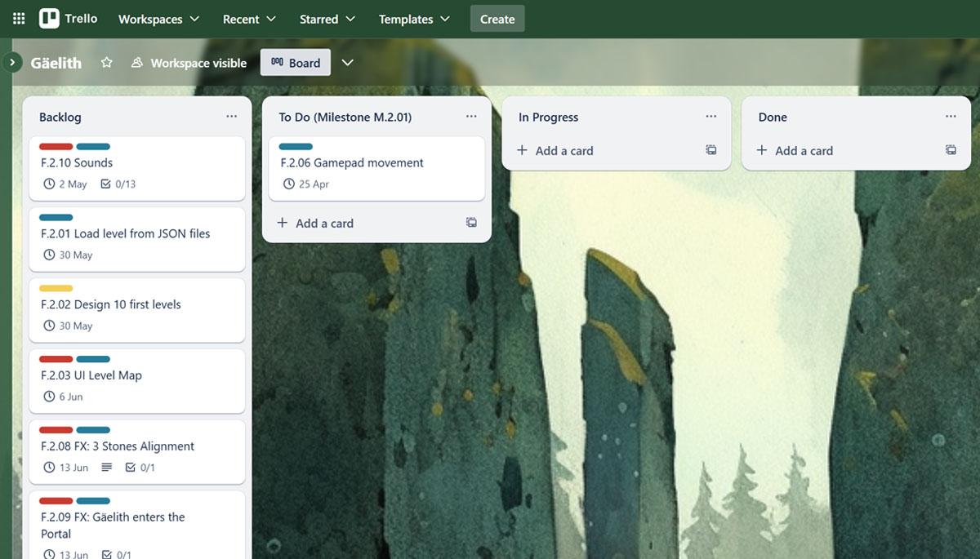Open F.2.09 FX: Gäelith enters the Portal
980x559 pixels.
click(137, 526)
